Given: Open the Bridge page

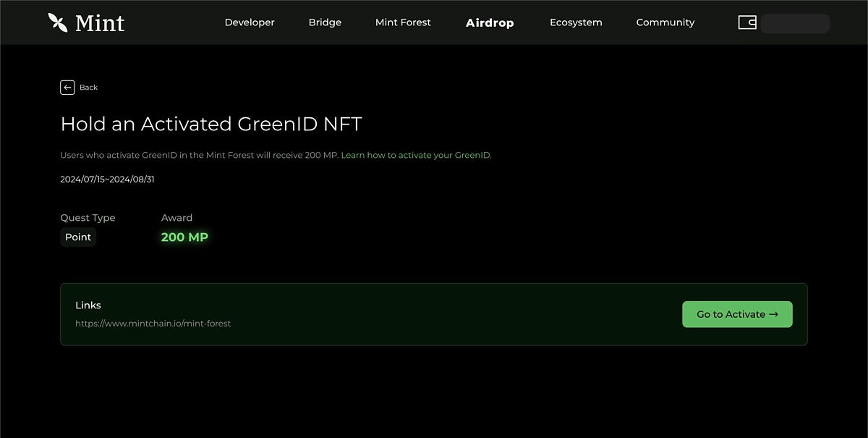Looking at the screenshot, I should [x=325, y=22].
